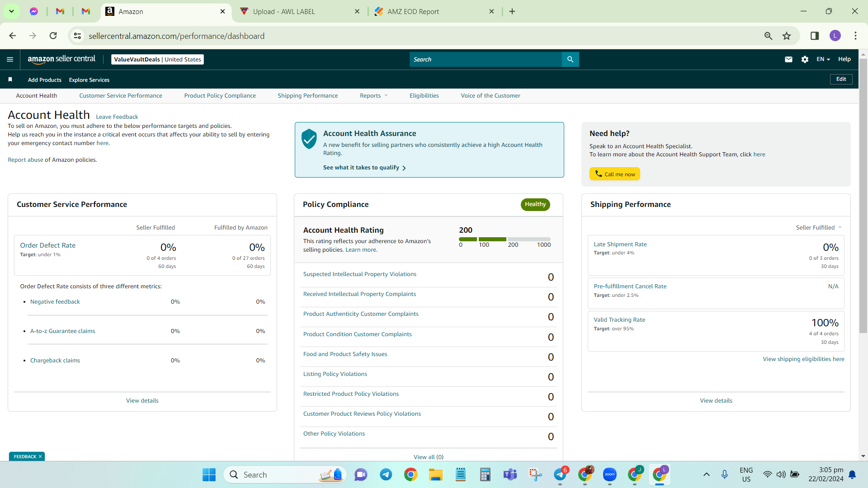Open Negative feedback metric link
This screenshot has height=488, width=868.
(x=55, y=302)
